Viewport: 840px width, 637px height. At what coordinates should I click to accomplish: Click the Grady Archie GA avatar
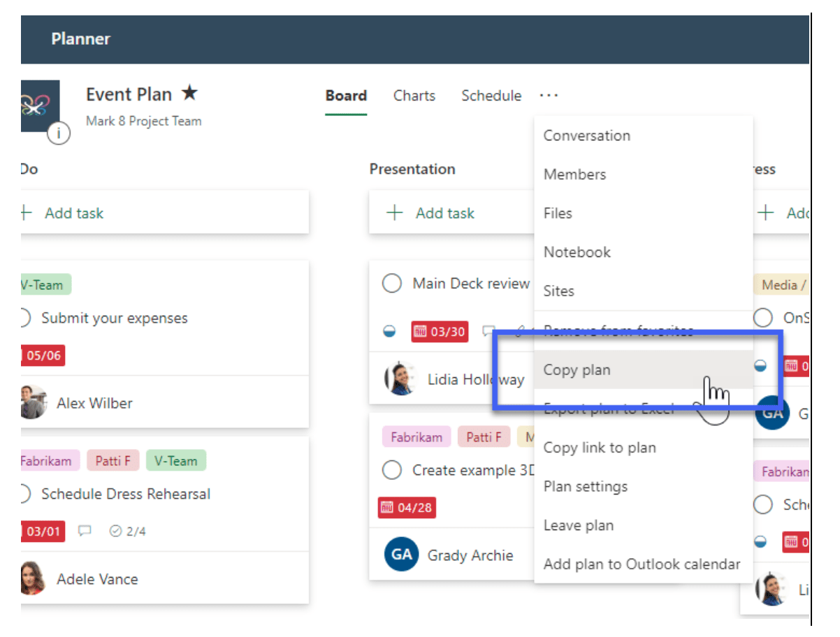coord(401,555)
